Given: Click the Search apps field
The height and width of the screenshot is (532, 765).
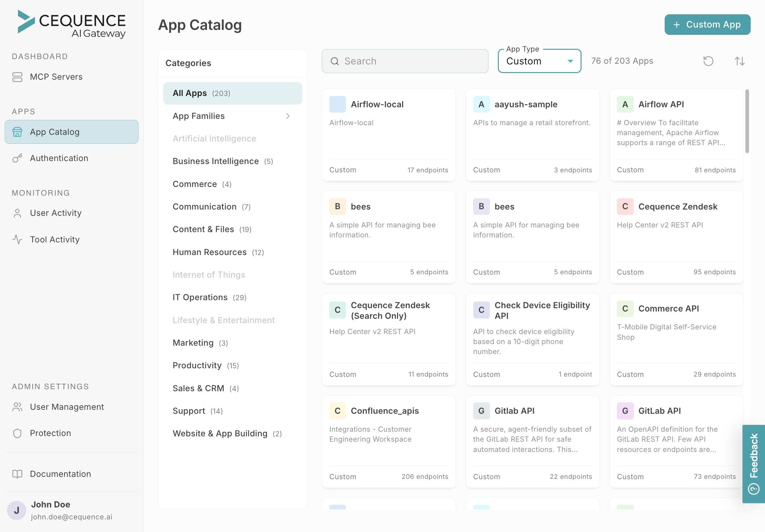Looking at the screenshot, I should [x=405, y=61].
